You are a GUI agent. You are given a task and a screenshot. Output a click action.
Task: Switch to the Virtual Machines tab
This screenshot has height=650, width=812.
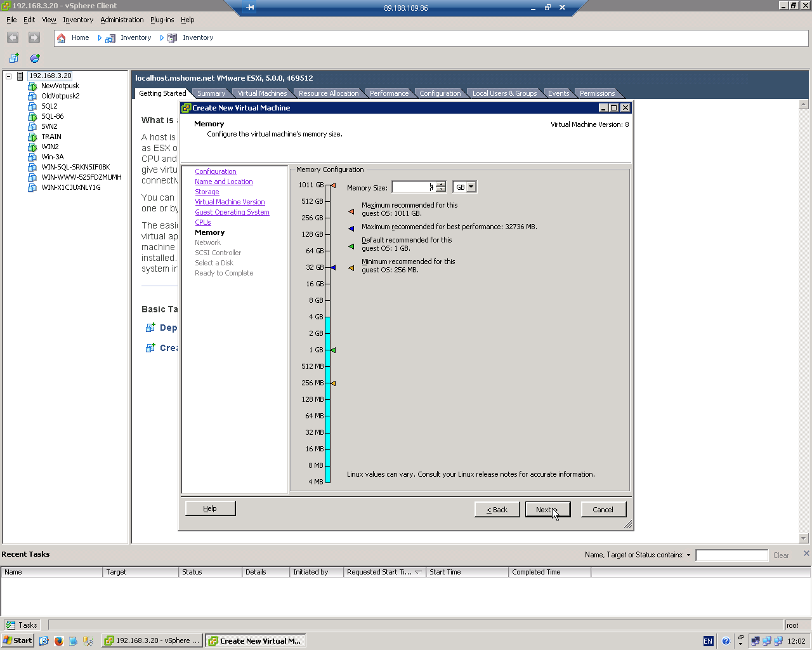[x=262, y=93]
